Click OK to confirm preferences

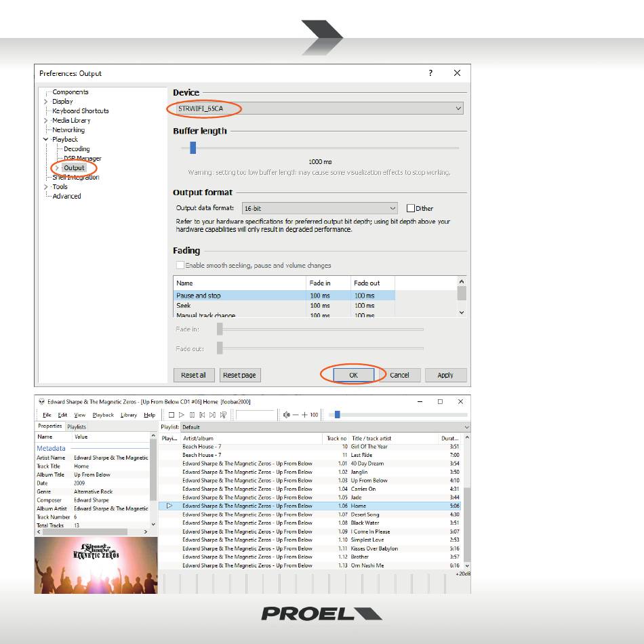click(x=353, y=375)
